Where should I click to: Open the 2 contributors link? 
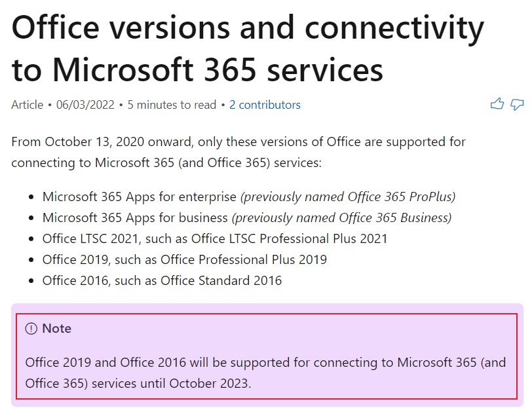pyautogui.click(x=265, y=105)
